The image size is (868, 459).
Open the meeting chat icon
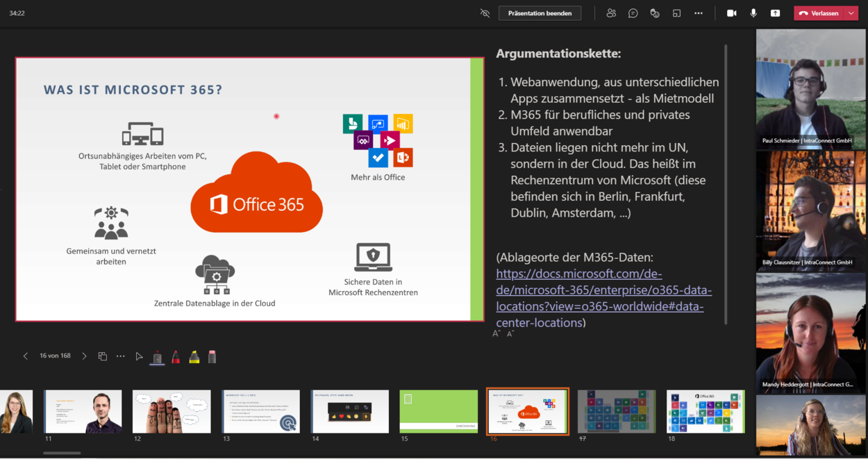coord(633,12)
